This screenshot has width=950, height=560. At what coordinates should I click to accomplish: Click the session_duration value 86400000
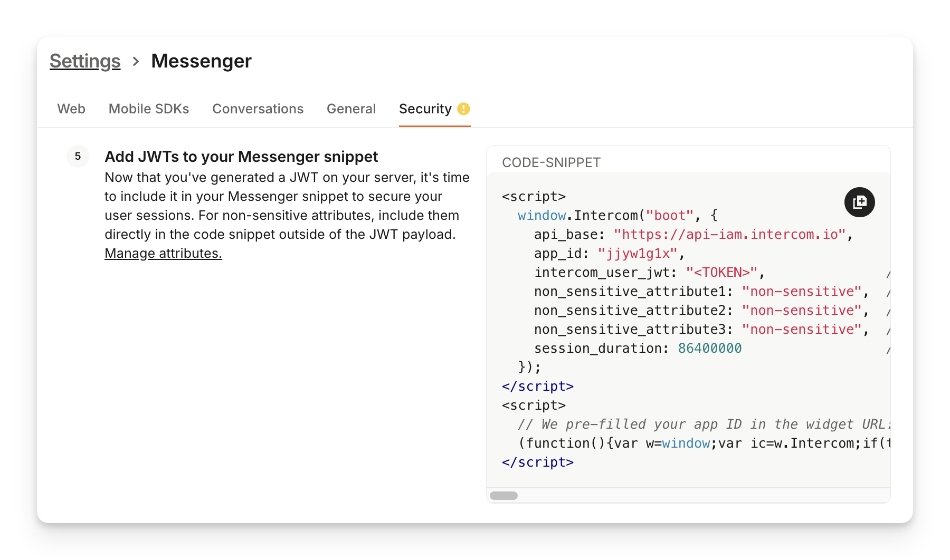(709, 348)
